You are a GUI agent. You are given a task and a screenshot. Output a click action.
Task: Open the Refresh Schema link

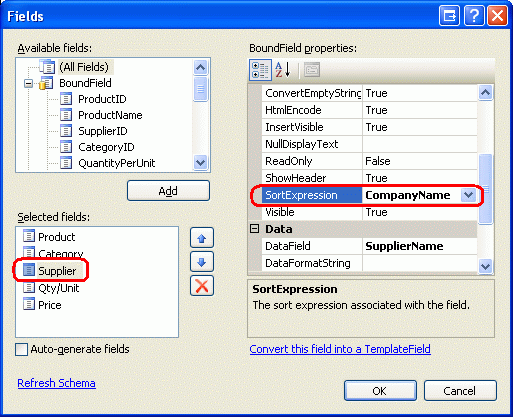pos(57,383)
